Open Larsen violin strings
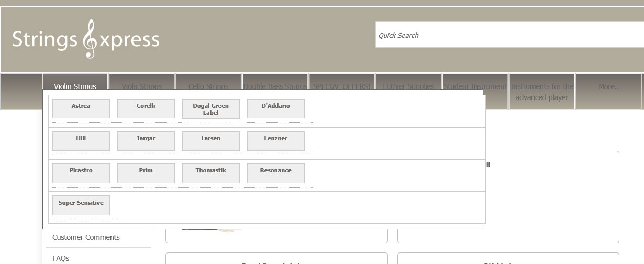 [x=211, y=141]
